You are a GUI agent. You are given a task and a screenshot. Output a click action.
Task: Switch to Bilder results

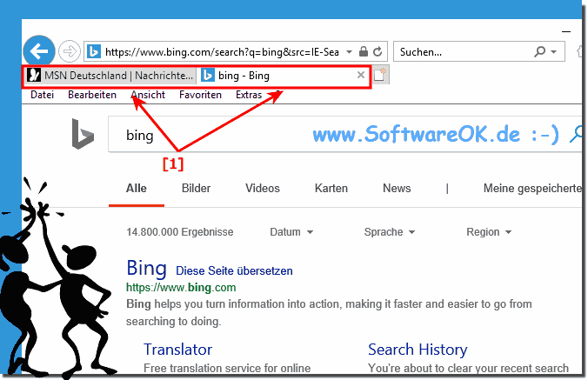click(x=196, y=188)
